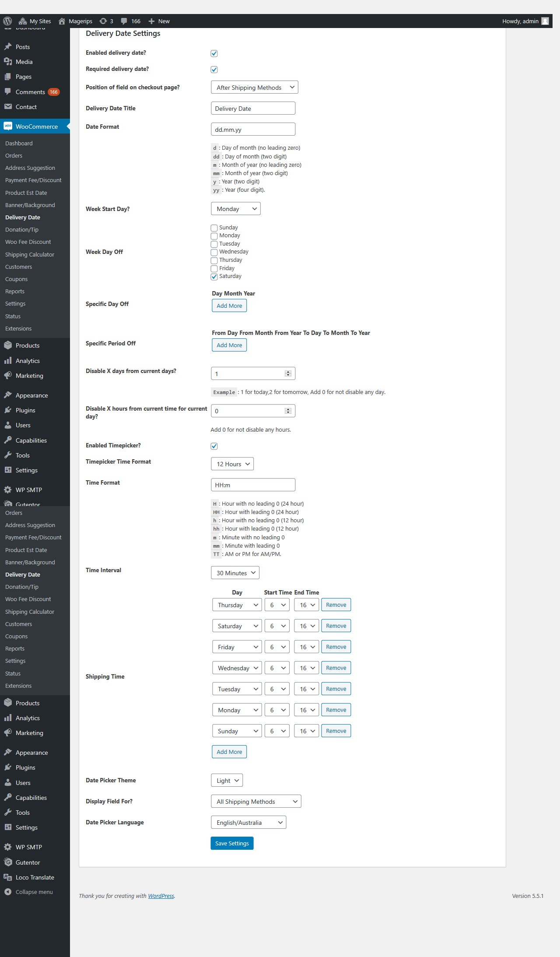Click the My Sites icon in admin bar
The height and width of the screenshot is (957, 560).
(x=23, y=21)
